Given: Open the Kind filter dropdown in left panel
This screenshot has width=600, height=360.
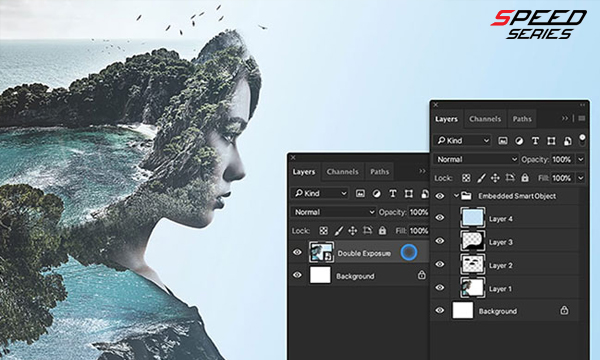Looking at the screenshot, I should (x=320, y=193).
